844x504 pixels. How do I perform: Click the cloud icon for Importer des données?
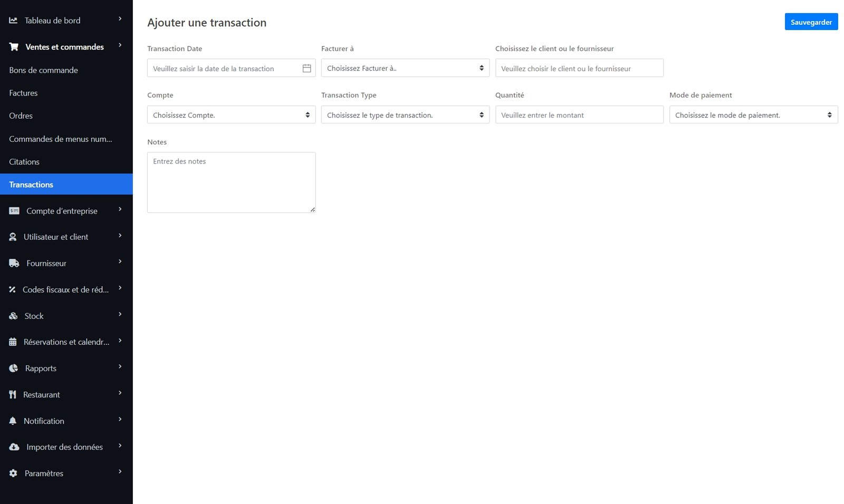14,447
